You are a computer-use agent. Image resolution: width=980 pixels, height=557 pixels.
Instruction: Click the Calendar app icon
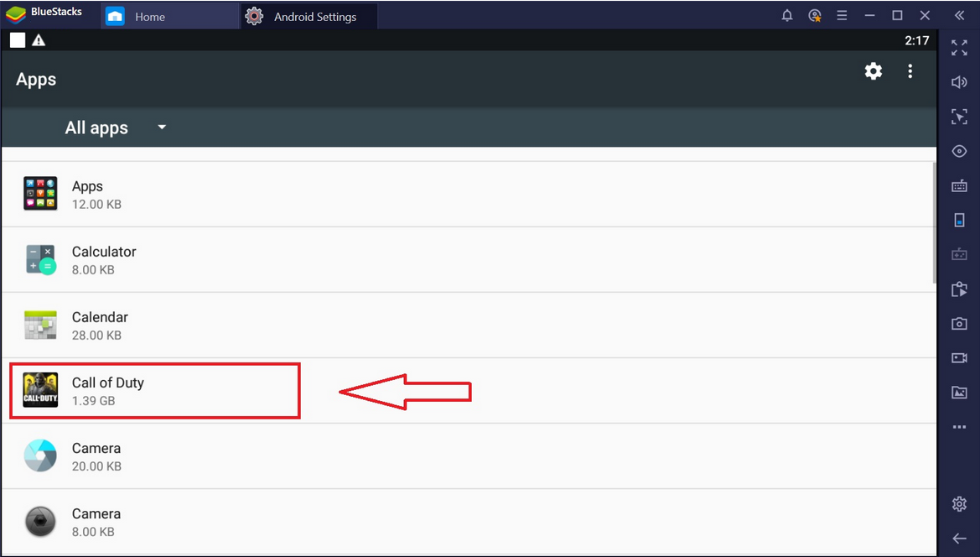(x=40, y=325)
